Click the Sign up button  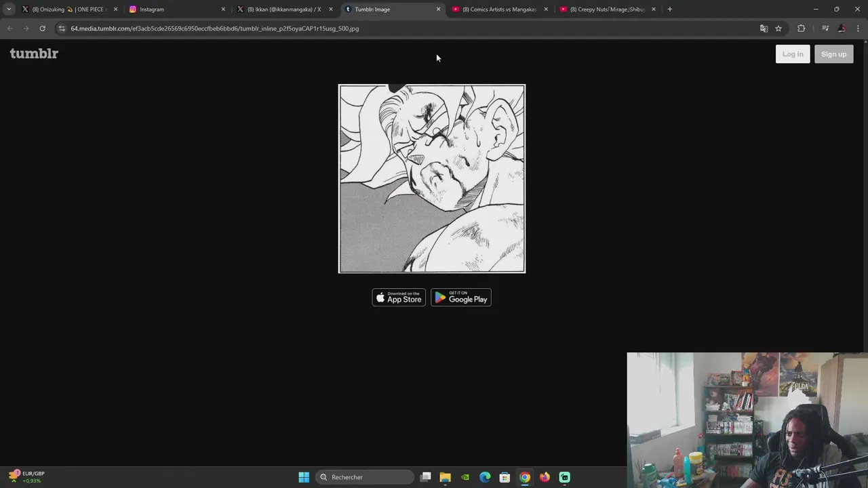coord(834,54)
